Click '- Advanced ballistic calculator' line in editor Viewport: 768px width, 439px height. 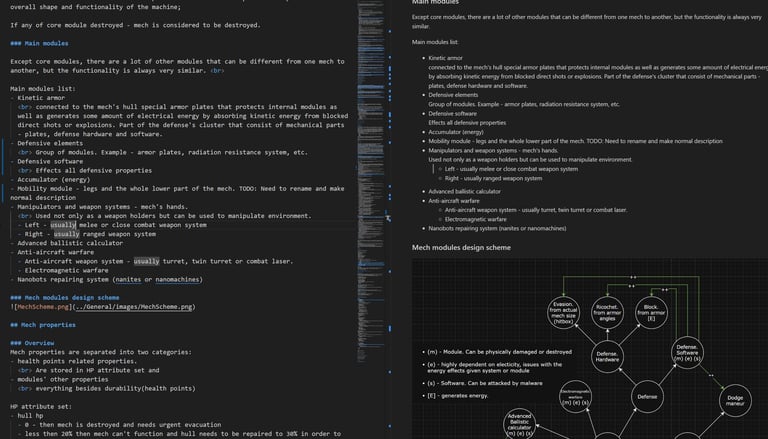coord(67,243)
